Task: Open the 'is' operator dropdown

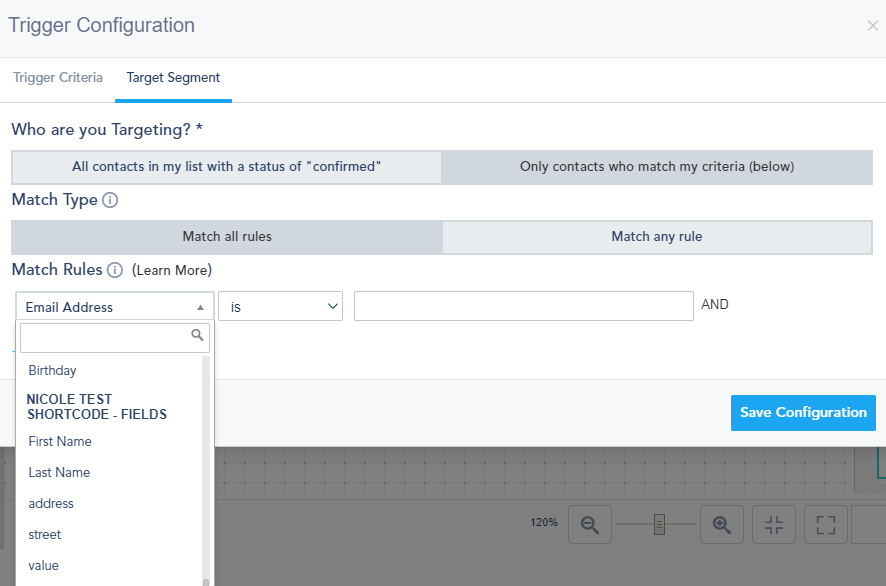Action: click(280, 307)
